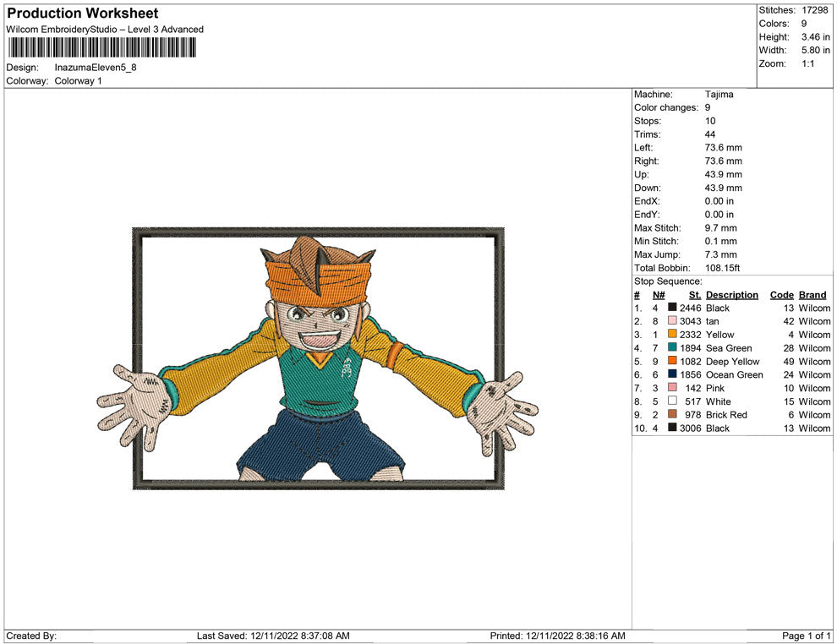Click the 'Page 1 of 1' footer text
The width and height of the screenshot is (837, 644).
pyautogui.click(x=806, y=636)
